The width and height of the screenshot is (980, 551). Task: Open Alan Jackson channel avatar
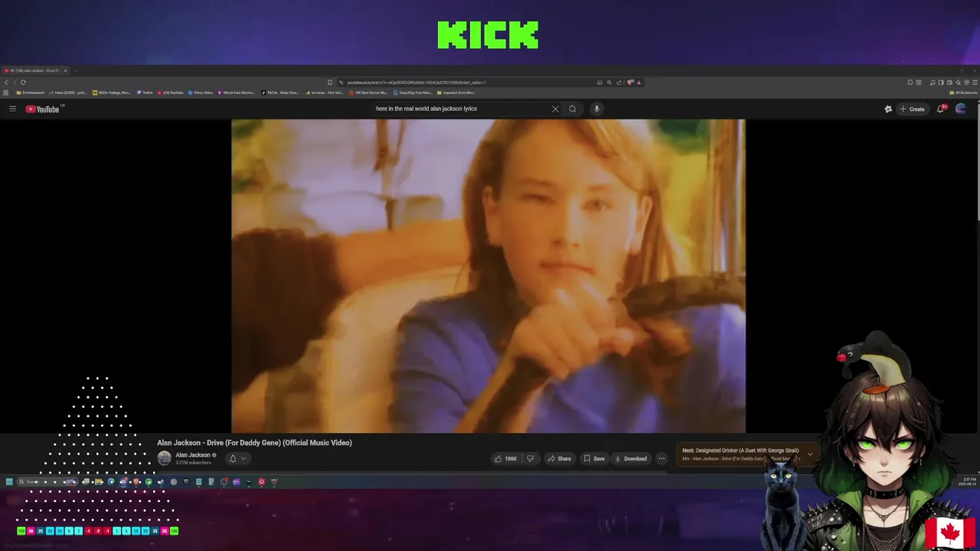[164, 458]
